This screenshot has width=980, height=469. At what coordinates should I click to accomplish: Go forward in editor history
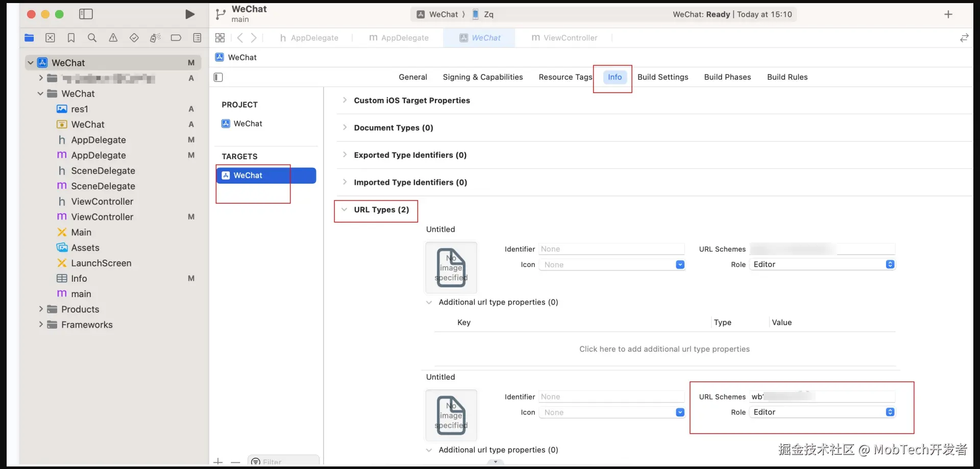click(254, 38)
